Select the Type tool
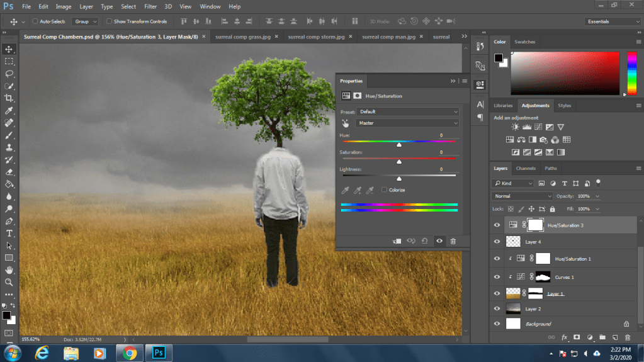Screen dimensions: 644x362 pos(9,234)
